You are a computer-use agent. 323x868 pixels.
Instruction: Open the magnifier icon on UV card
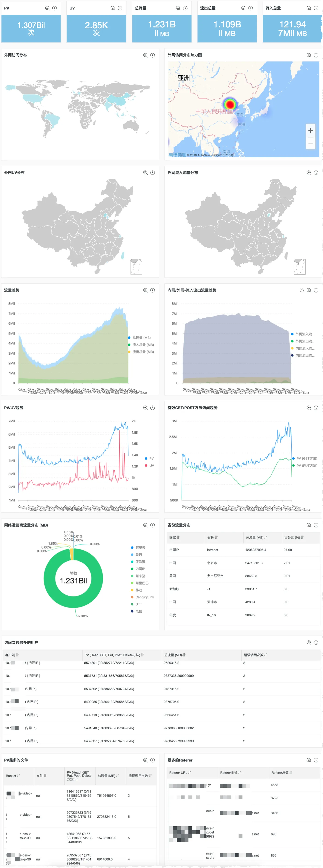tap(113, 8)
